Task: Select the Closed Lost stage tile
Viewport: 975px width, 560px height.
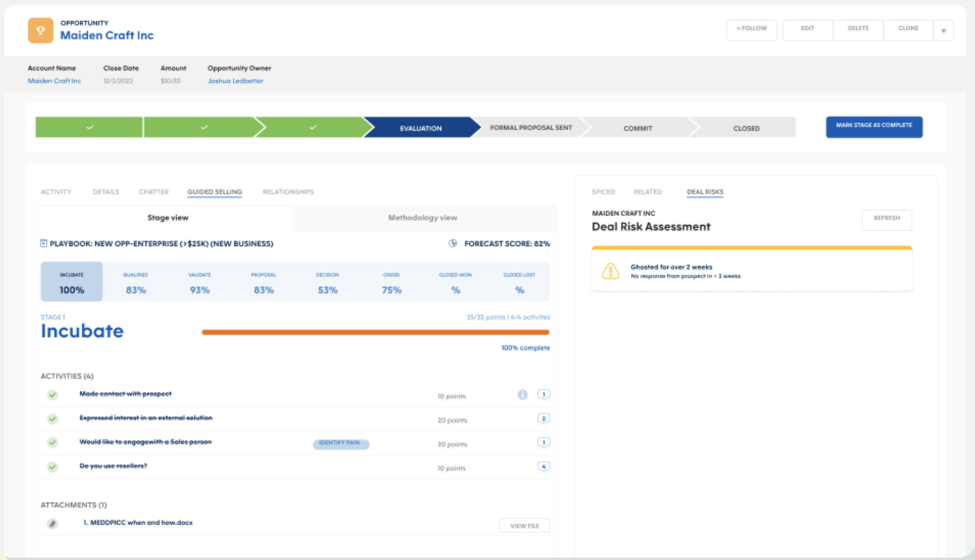Action: (519, 282)
